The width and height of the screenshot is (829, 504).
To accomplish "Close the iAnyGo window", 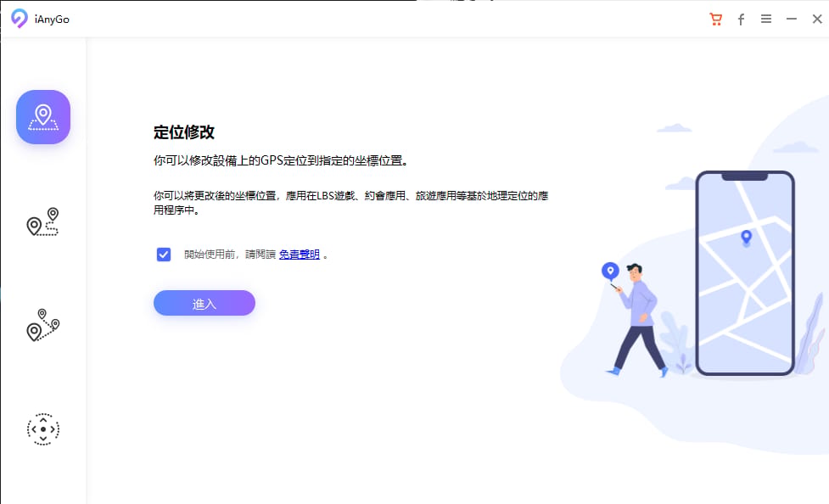I will 817,19.
